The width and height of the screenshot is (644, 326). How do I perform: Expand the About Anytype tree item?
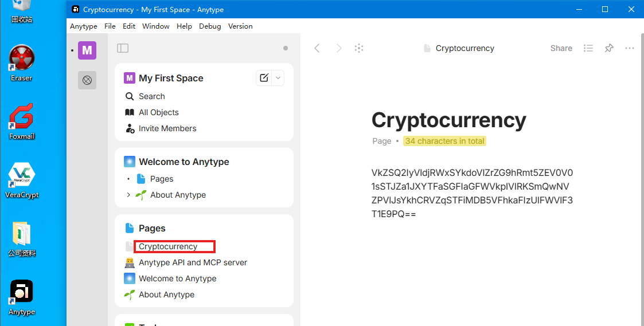pos(128,195)
